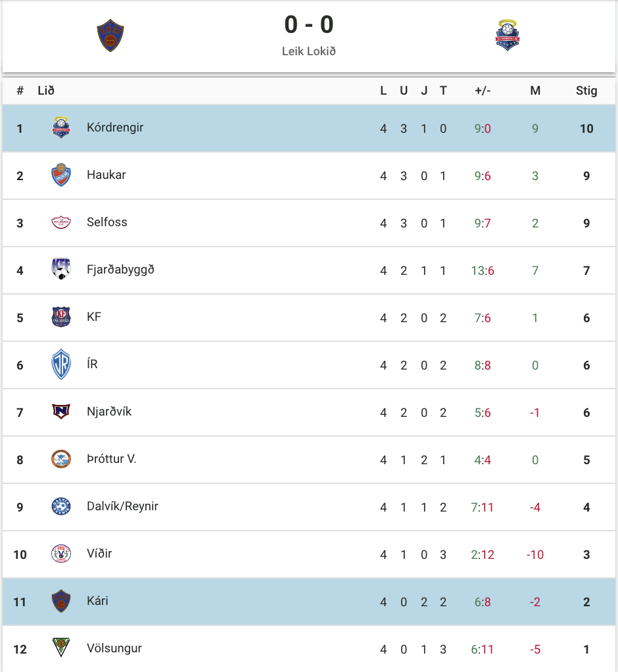Click the Njarðvík team crest
The image size is (618, 672).
[61, 412]
